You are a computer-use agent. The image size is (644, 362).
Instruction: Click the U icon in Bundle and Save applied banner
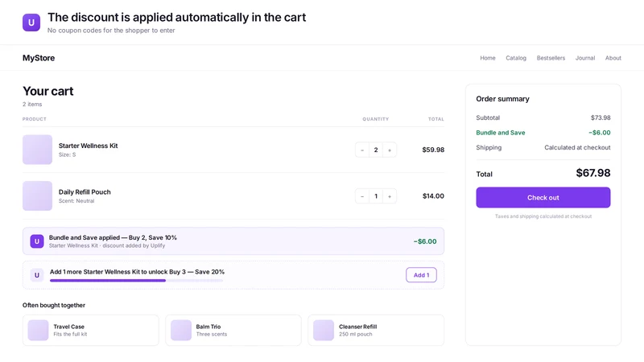tap(37, 241)
